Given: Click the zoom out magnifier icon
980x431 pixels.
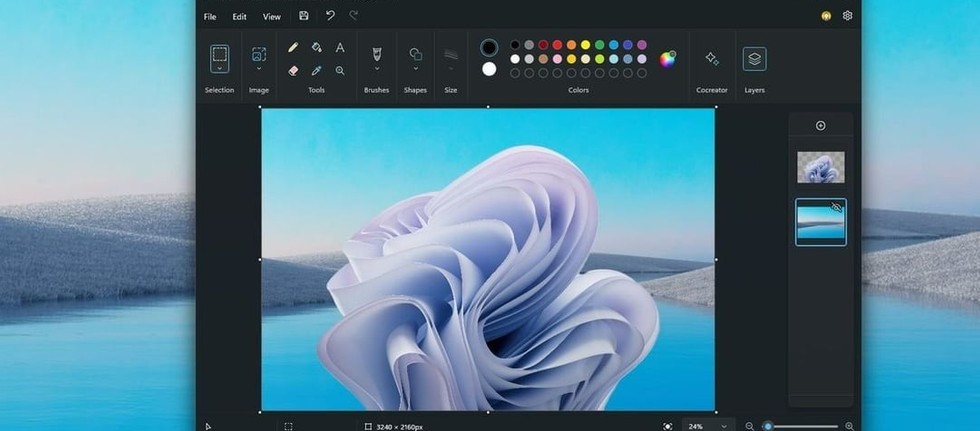Looking at the screenshot, I should point(749,426).
